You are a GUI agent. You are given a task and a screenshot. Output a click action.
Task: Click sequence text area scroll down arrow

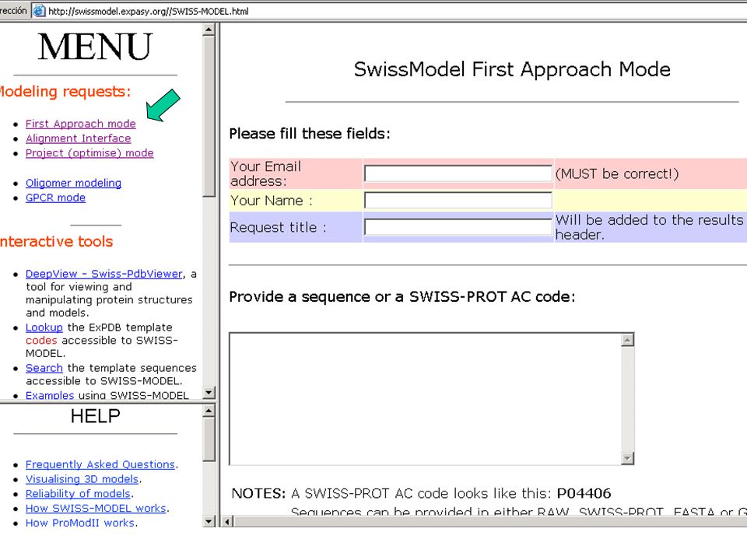tap(627, 458)
